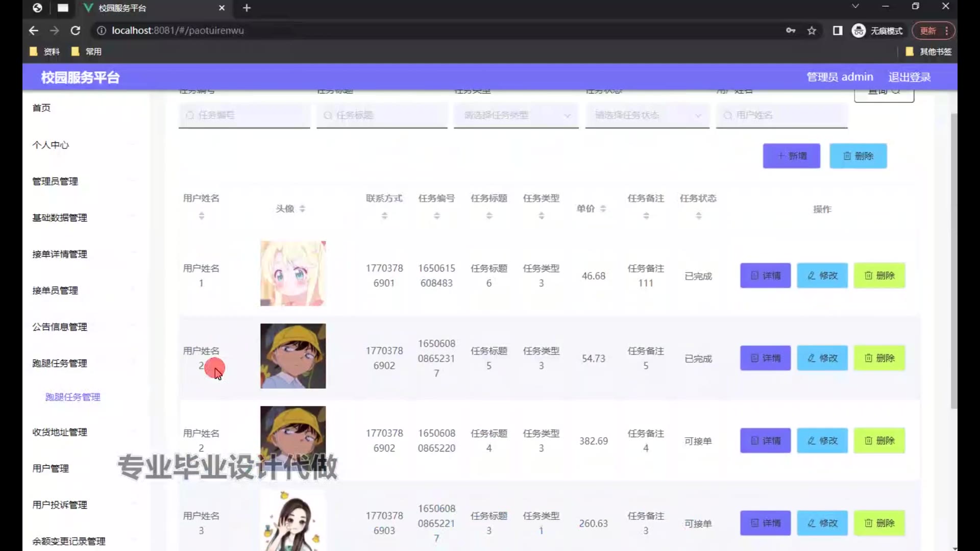The image size is (980, 551).
Task: Sort table by 单价 column arrows
Action: [603, 209]
